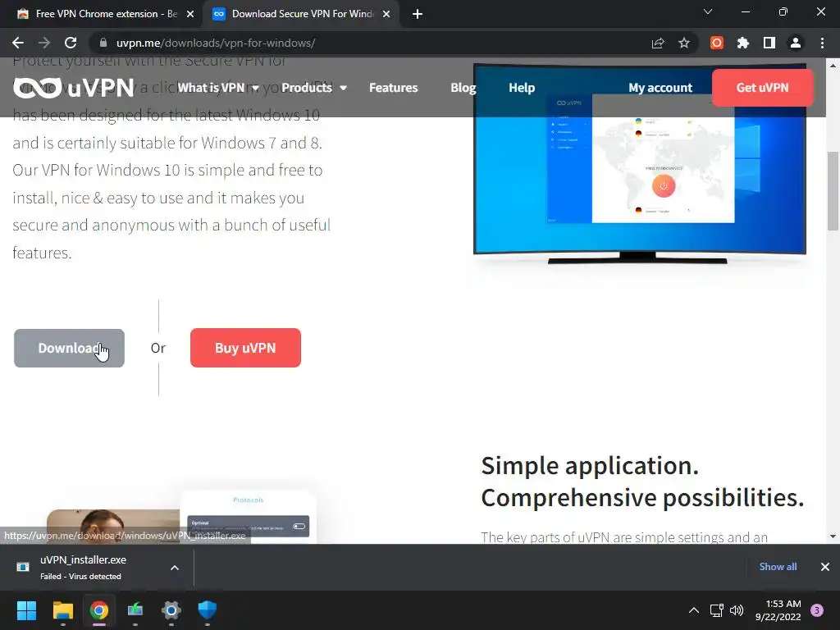The width and height of the screenshot is (840, 630).
Task: Click the Buy uVPN button
Action: [245, 348]
